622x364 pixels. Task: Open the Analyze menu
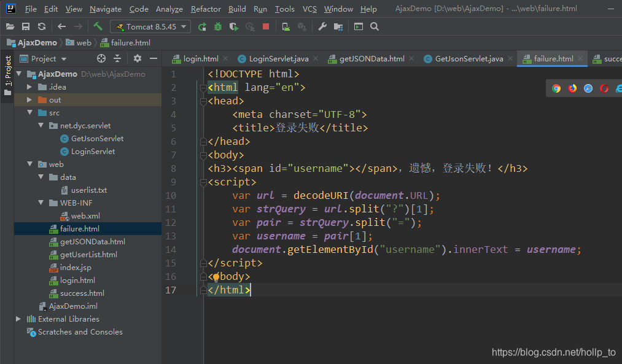[169, 9]
